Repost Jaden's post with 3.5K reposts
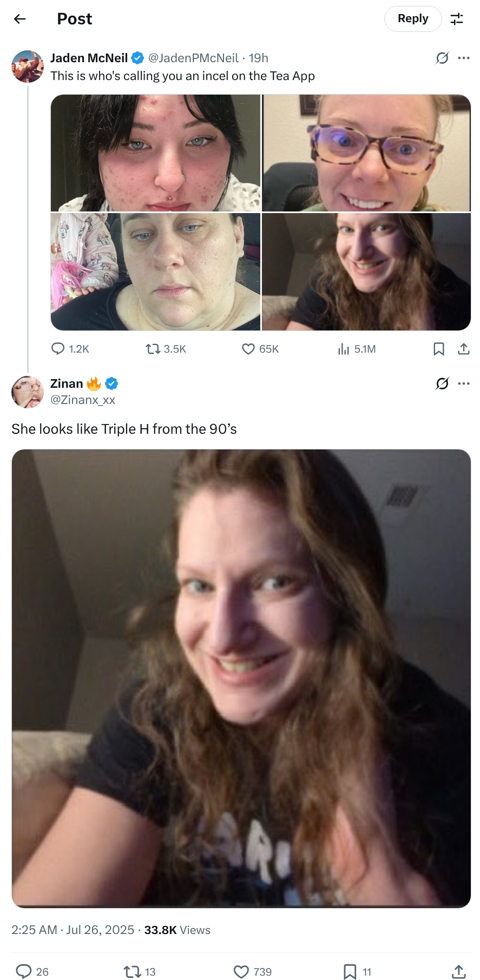 166,349
